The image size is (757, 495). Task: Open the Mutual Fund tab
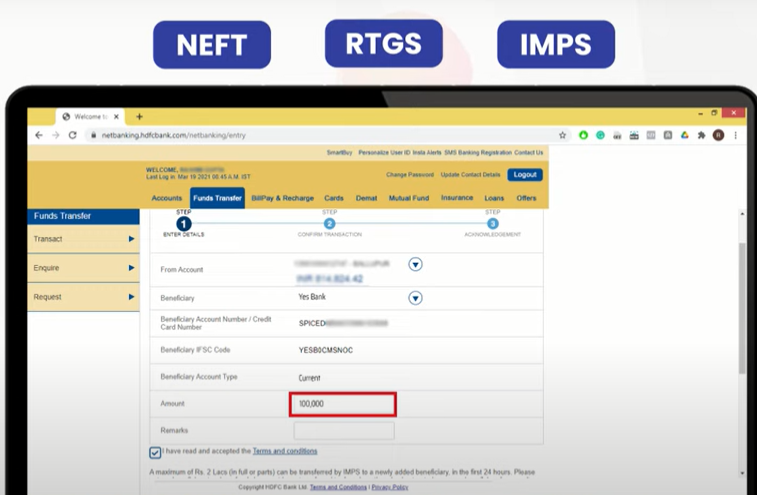tap(409, 198)
